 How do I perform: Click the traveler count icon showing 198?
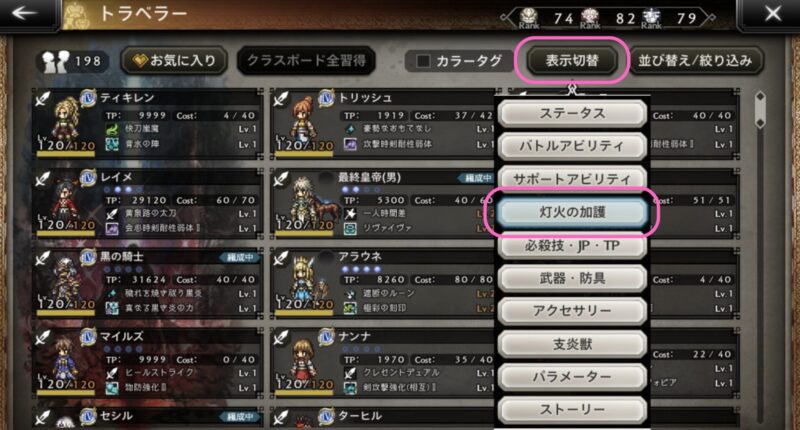55,61
